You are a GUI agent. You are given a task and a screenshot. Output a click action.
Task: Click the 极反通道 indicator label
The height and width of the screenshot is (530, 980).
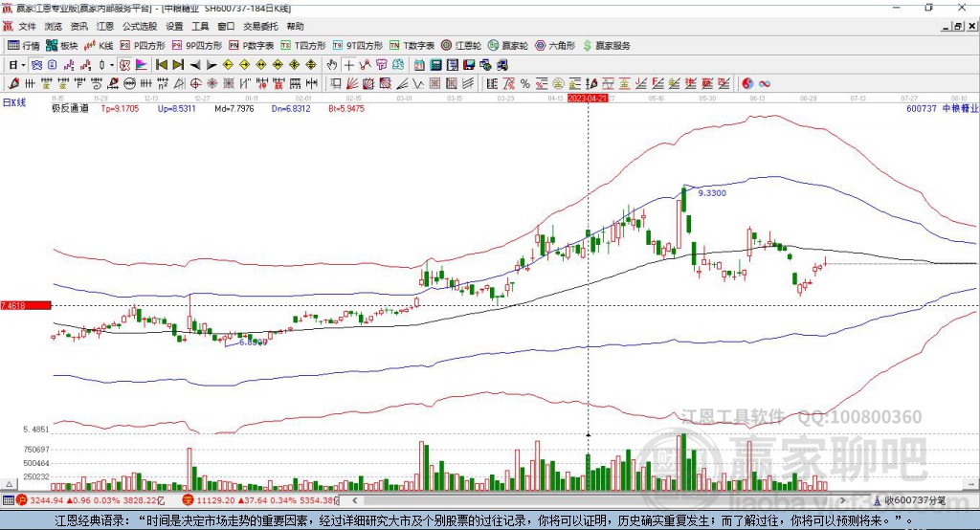(x=70, y=108)
